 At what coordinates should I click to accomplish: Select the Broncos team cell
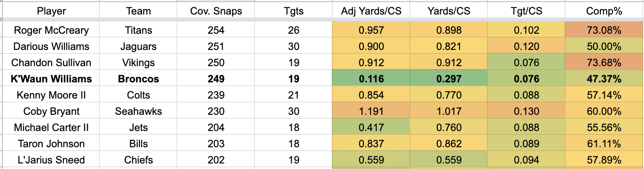[x=139, y=79]
